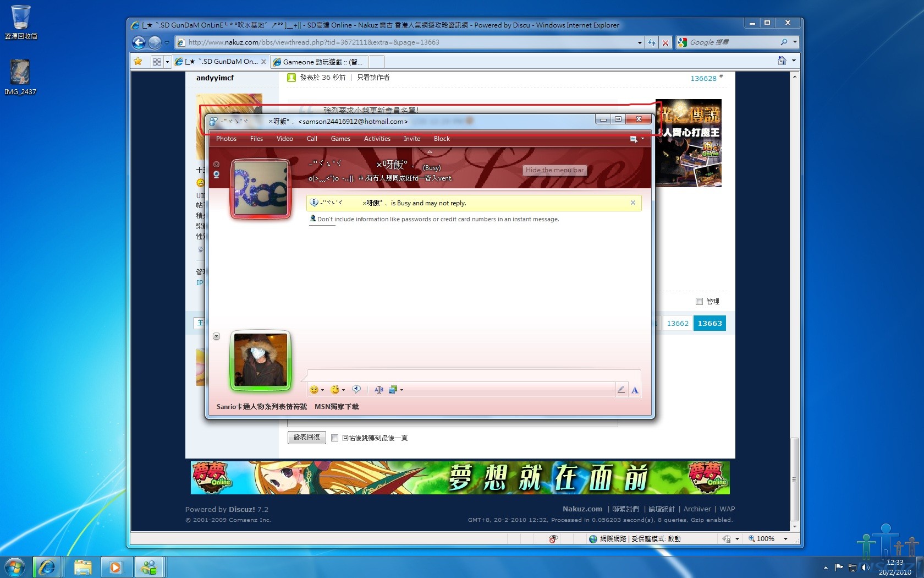Open the Photos menu in Messenger
The height and width of the screenshot is (578, 924).
[x=226, y=139]
